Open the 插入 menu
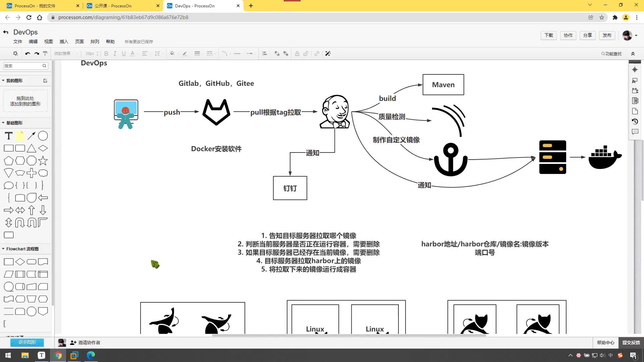The image size is (644, 362). [x=64, y=42]
